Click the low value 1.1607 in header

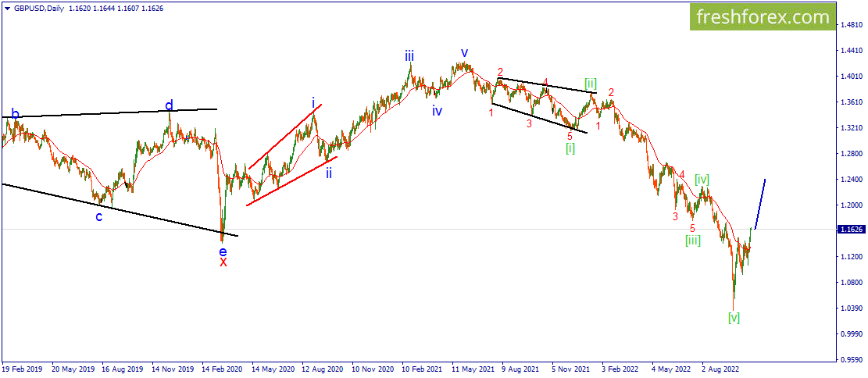[x=127, y=9]
